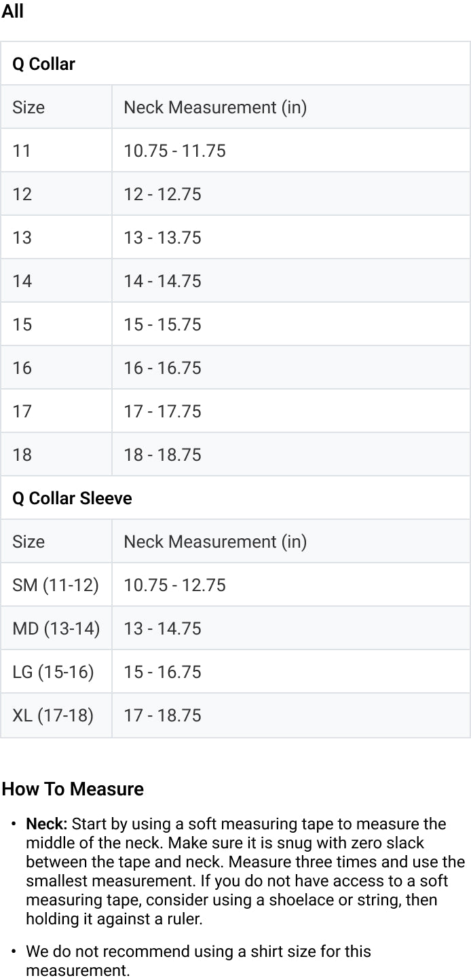Click the "14 - 14.75" neck measurement
The width and height of the screenshot is (471, 980).
click(162, 281)
